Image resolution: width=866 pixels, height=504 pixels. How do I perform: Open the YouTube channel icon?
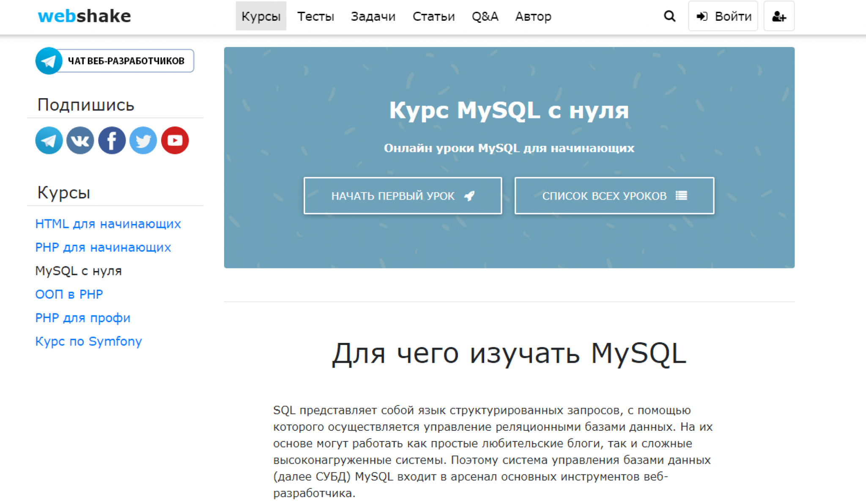[175, 140]
